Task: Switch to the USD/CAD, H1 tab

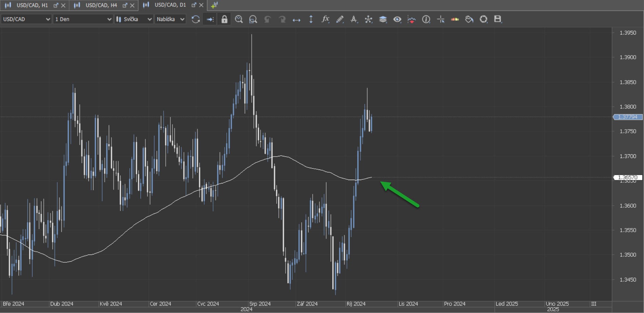Action: pyautogui.click(x=32, y=5)
